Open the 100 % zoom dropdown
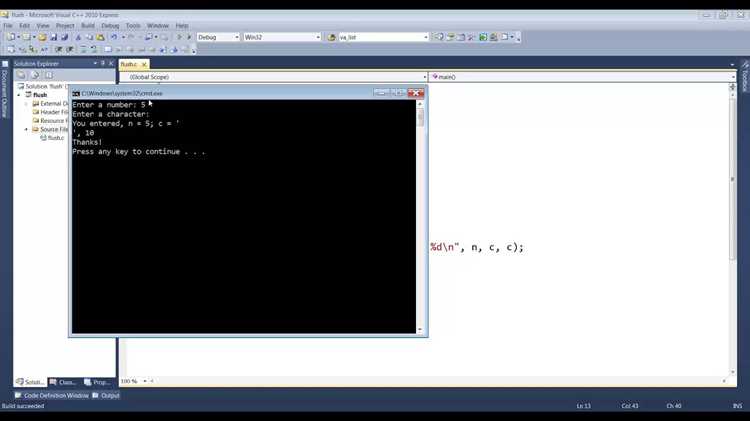 click(x=144, y=381)
